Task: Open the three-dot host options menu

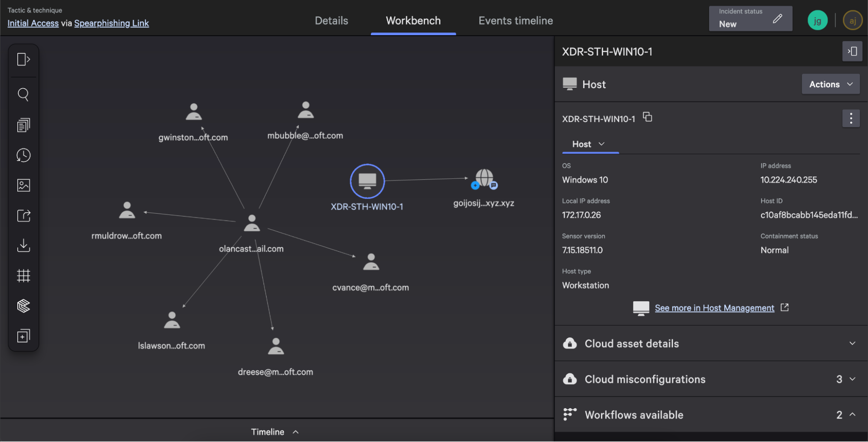Action: (851, 118)
